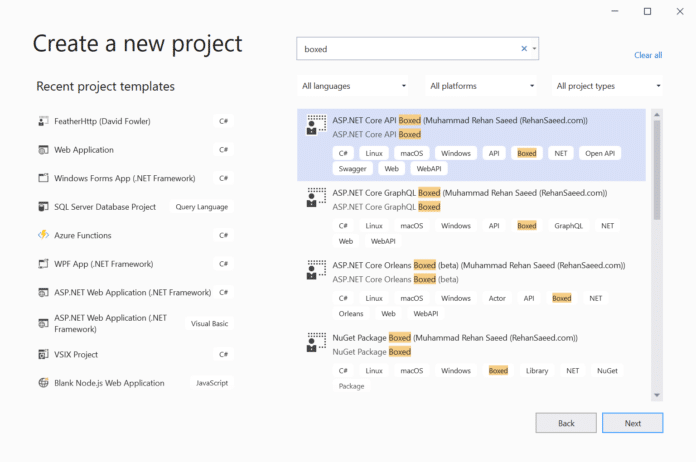Click the Actor tag on Orleans Boxed
Viewport: 696px width, 462px height.
[x=497, y=298]
